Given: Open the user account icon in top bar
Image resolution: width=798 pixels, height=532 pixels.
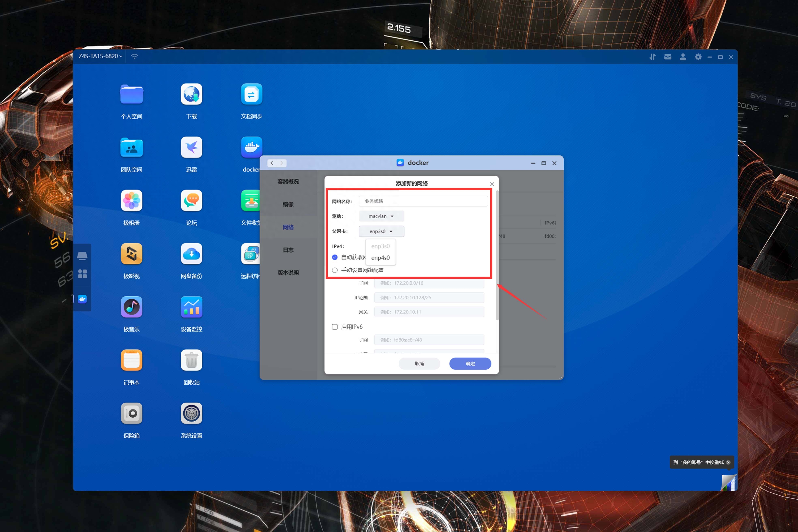Looking at the screenshot, I should 683,57.
